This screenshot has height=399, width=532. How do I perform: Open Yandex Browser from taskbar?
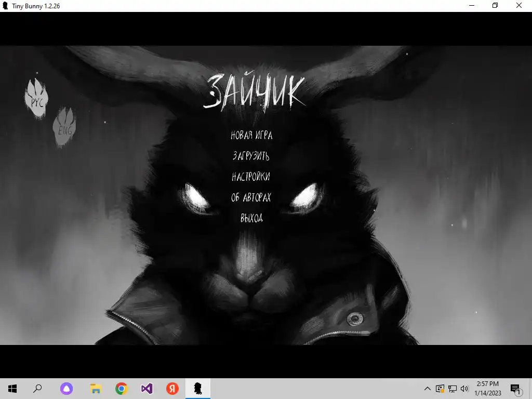(x=172, y=389)
